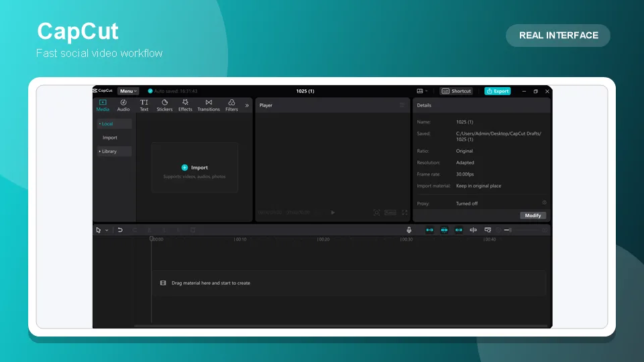Click the project title 1025 (1)

305,91
